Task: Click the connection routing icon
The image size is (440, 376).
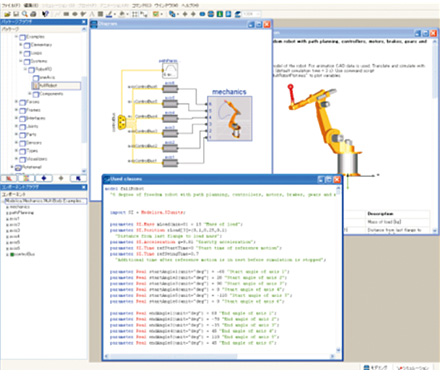Action: (x=144, y=14)
